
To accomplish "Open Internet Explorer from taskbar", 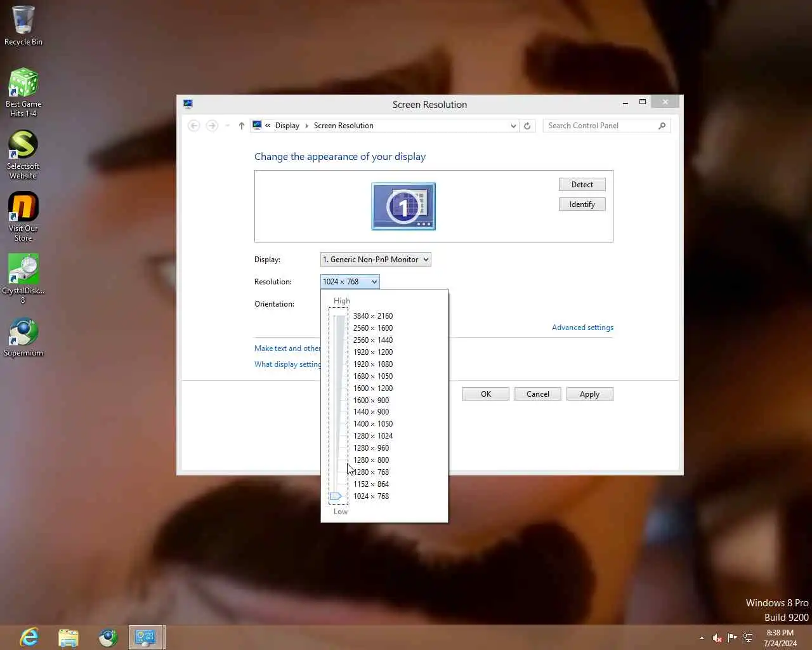I will click(29, 637).
